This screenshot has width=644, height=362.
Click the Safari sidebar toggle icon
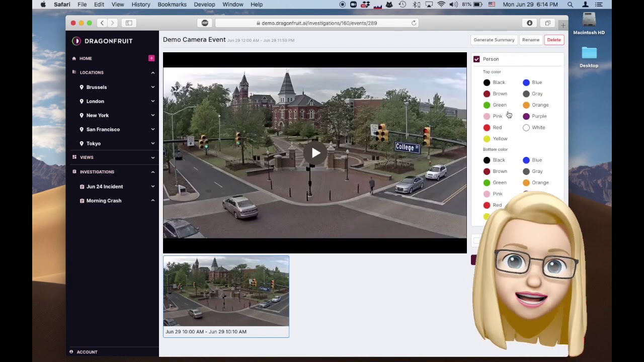pos(129,23)
